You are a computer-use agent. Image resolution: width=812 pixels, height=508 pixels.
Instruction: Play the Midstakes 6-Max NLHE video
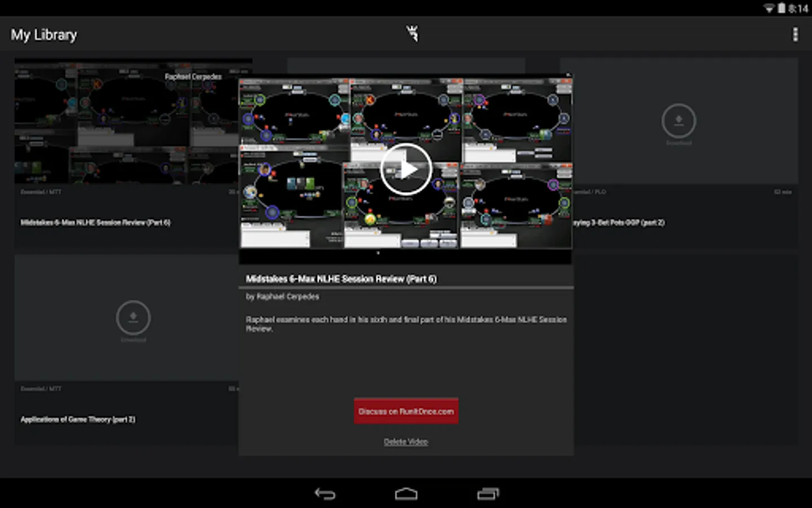coord(406,169)
